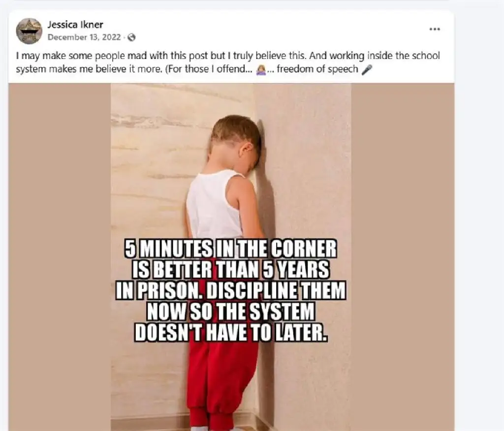Click the facepalm woman emoji in post

(x=261, y=69)
